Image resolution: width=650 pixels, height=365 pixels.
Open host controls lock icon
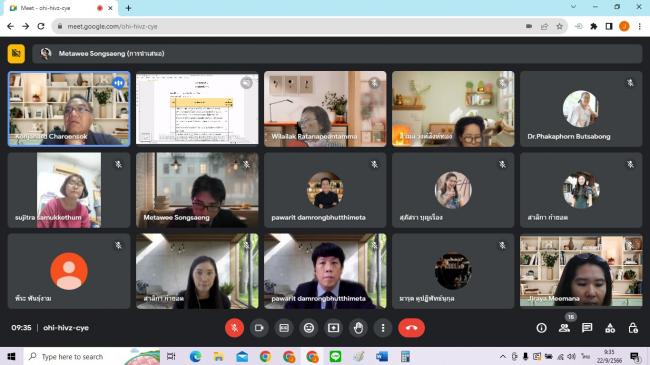(633, 328)
